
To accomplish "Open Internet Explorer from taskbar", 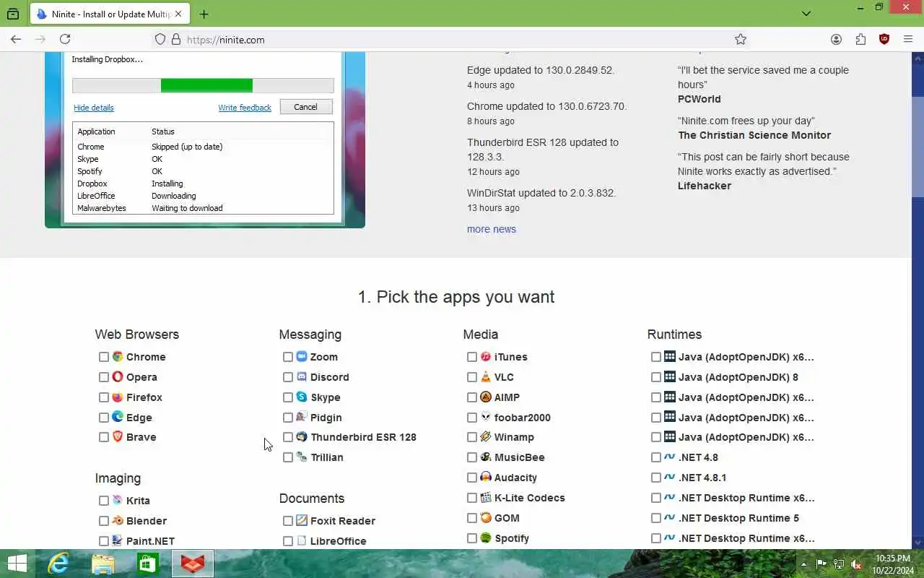I will point(58,564).
